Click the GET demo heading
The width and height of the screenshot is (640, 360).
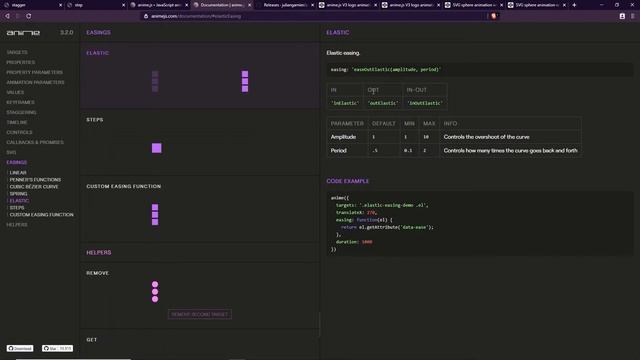pyautogui.click(x=92, y=340)
